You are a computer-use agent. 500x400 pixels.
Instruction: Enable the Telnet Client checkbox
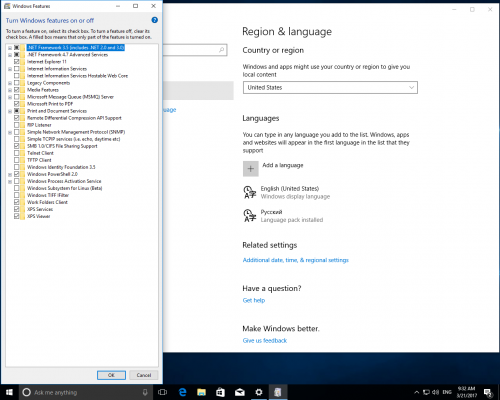(x=16, y=153)
